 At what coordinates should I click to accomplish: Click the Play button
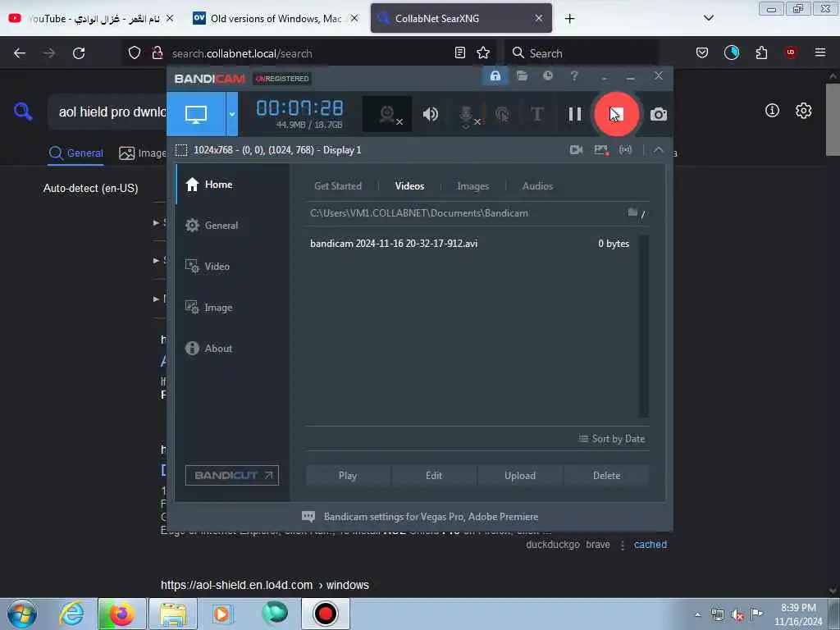point(348,476)
